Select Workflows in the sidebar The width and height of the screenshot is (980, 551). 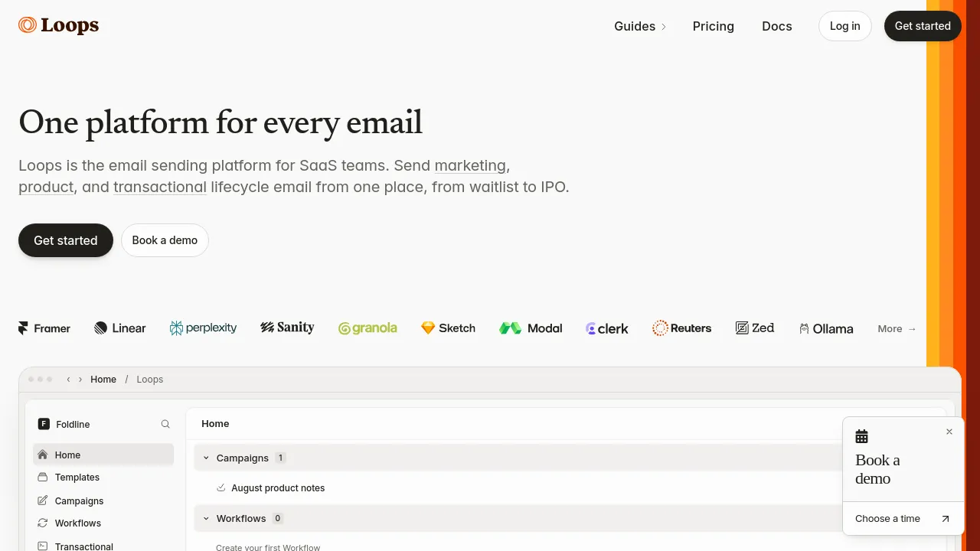[103, 523]
